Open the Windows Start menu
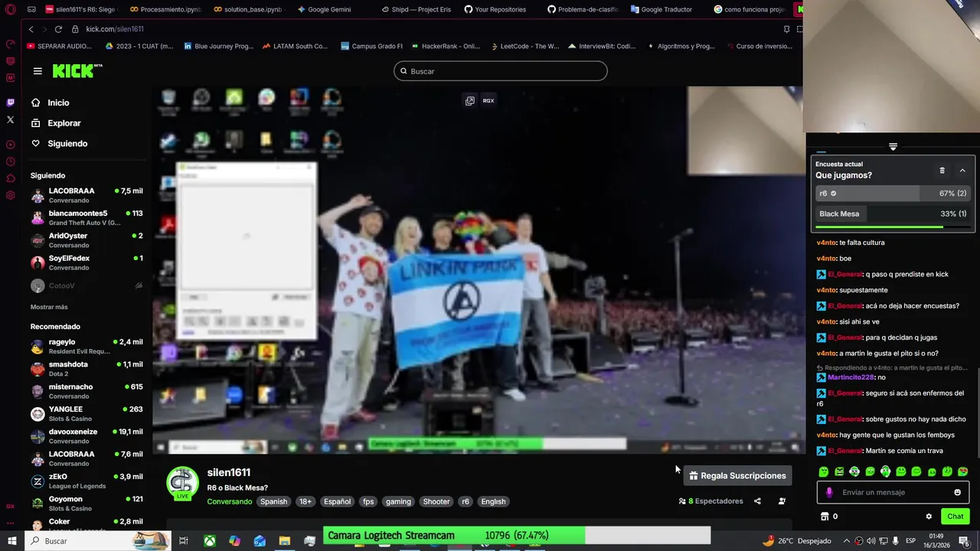The height and width of the screenshot is (551, 980). [x=11, y=541]
